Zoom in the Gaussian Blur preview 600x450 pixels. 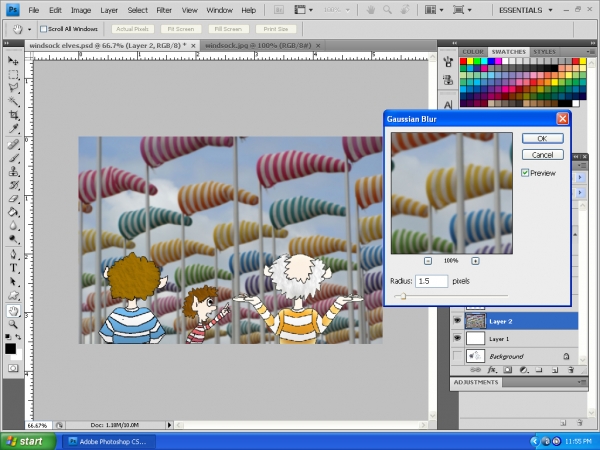point(475,261)
